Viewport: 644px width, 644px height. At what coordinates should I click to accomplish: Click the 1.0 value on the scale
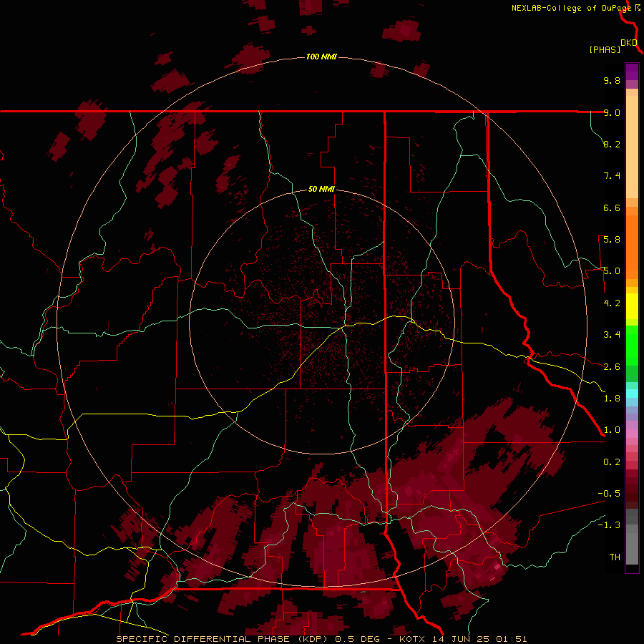(x=612, y=430)
